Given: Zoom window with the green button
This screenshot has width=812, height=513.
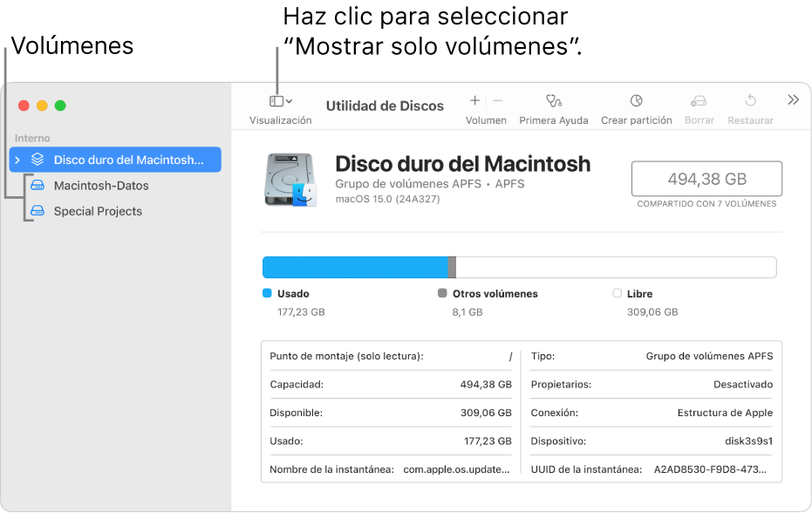Looking at the screenshot, I should pyautogui.click(x=60, y=106).
